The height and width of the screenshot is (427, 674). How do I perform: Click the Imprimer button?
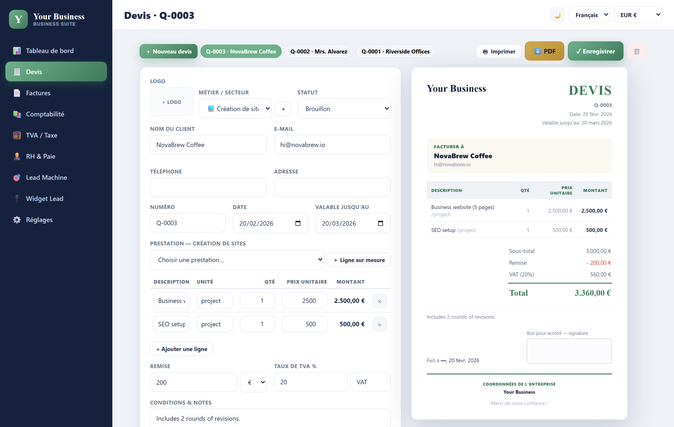click(x=499, y=51)
